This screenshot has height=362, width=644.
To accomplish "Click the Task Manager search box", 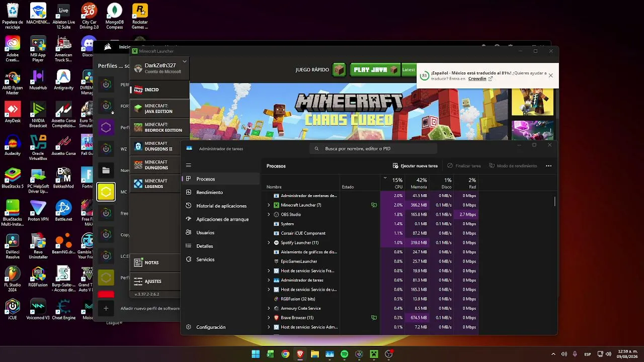I will point(373,149).
